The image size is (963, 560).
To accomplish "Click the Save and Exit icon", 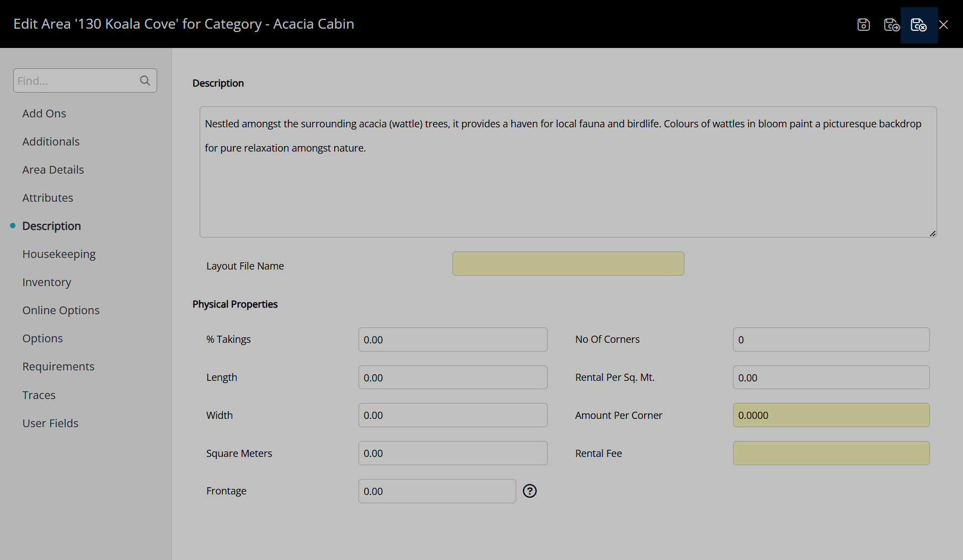I will tap(919, 24).
